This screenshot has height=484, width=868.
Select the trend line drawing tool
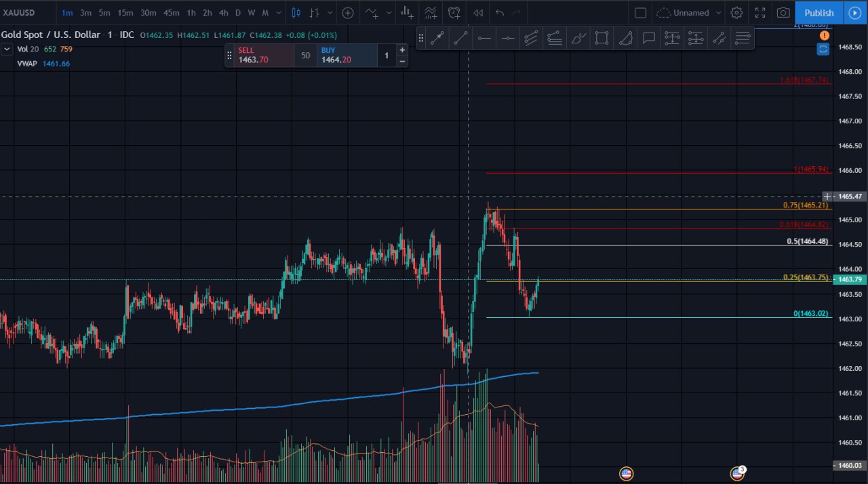(461, 39)
